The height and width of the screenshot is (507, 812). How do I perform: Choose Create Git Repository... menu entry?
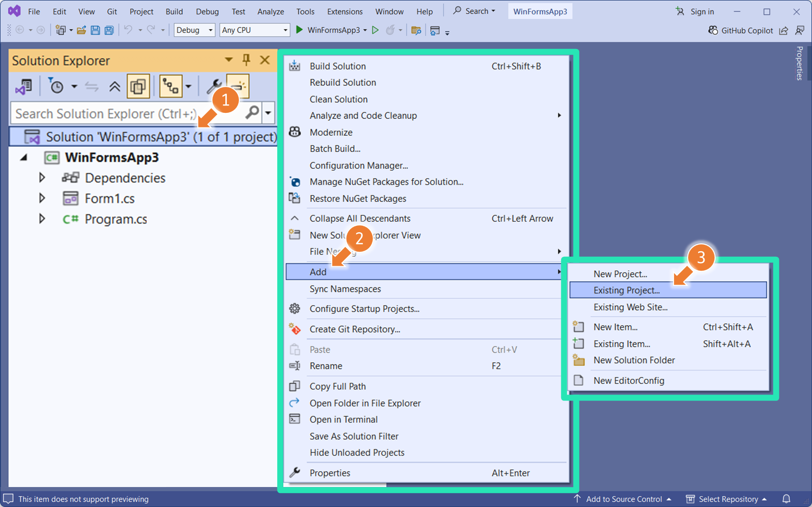point(426,329)
